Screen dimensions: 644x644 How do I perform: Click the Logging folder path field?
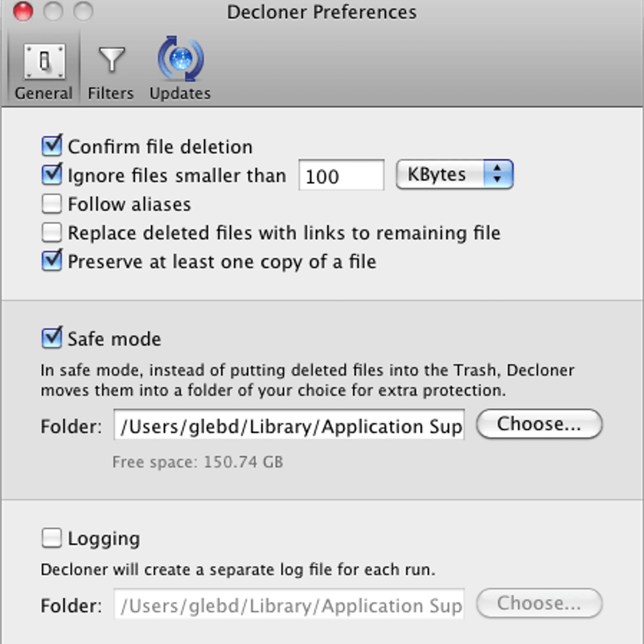tap(289, 604)
